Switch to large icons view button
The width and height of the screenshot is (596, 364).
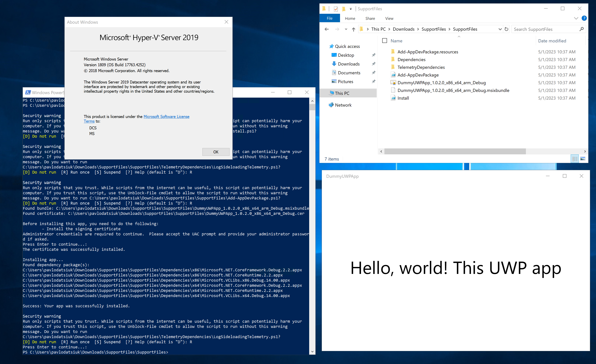tap(583, 159)
